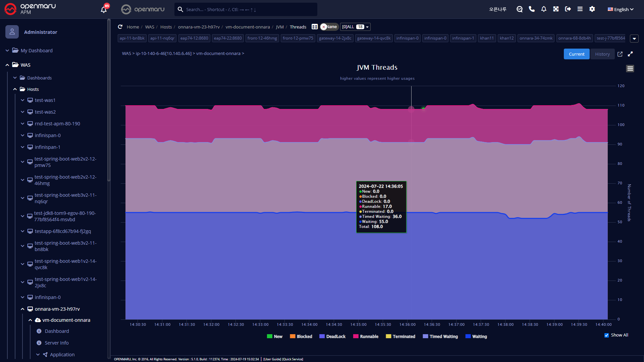
Task: Click the gateway-14-2jx8c instance tag
Action: 335,38
